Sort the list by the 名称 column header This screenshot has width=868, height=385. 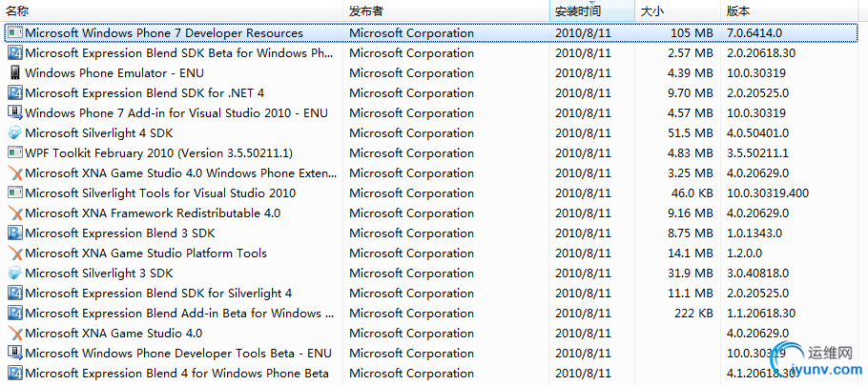click(172, 10)
